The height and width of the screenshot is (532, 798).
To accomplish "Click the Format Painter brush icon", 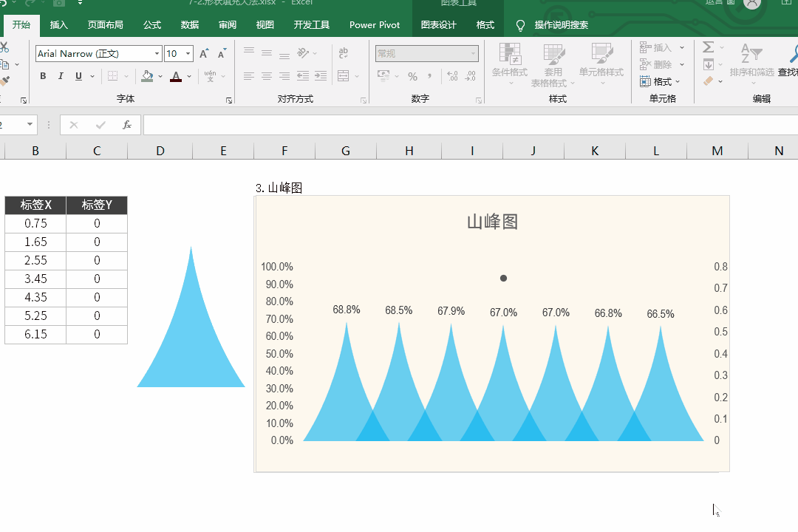I will (4, 81).
